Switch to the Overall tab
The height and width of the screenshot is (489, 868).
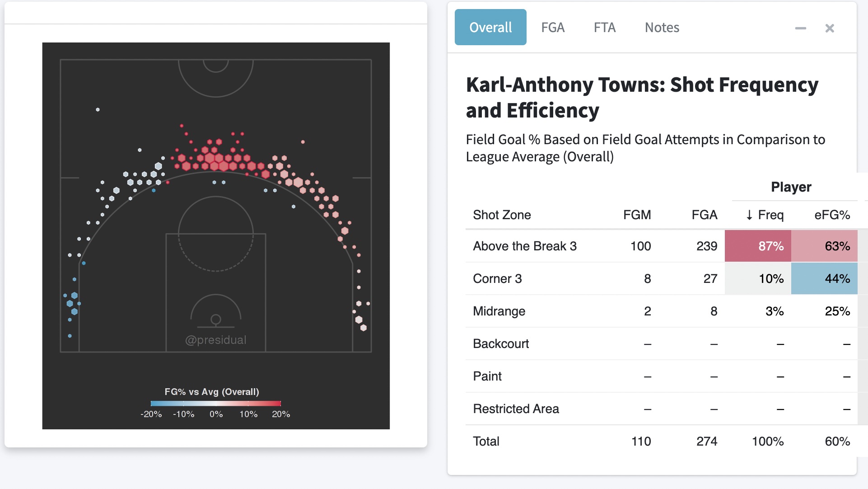[x=490, y=27]
